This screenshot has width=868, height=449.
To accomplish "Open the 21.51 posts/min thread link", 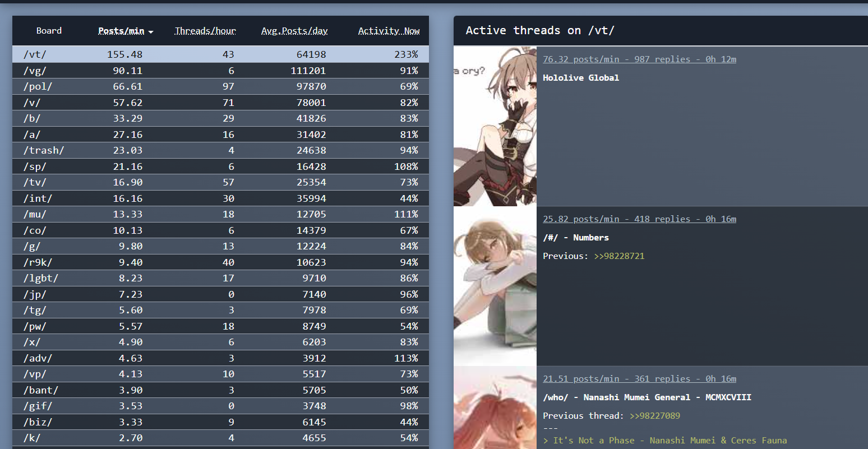I will coord(639,379).
